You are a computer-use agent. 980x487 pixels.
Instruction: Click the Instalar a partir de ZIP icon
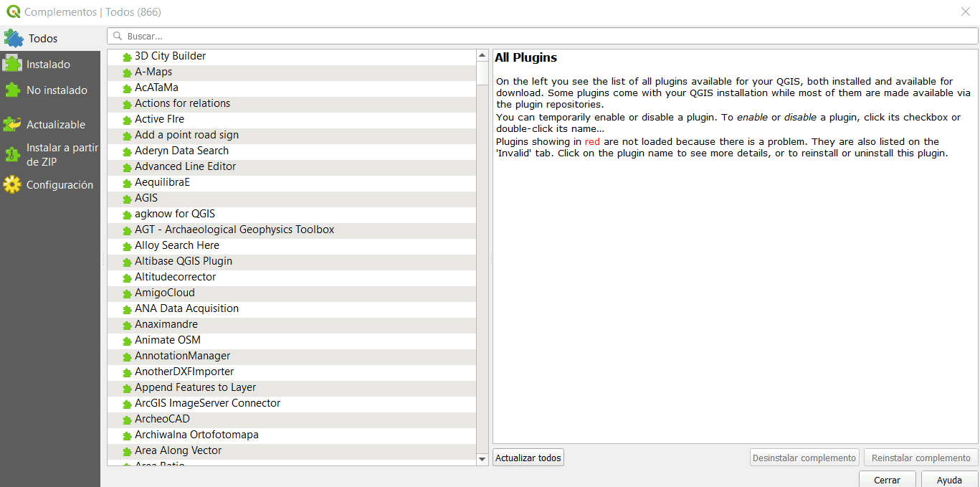[x=12, y=154]
